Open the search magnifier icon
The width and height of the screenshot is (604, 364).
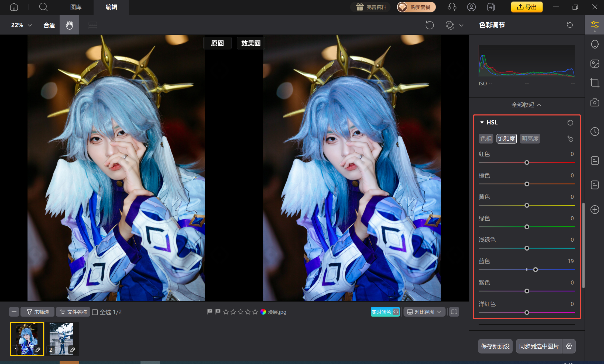tap(43, 7)
